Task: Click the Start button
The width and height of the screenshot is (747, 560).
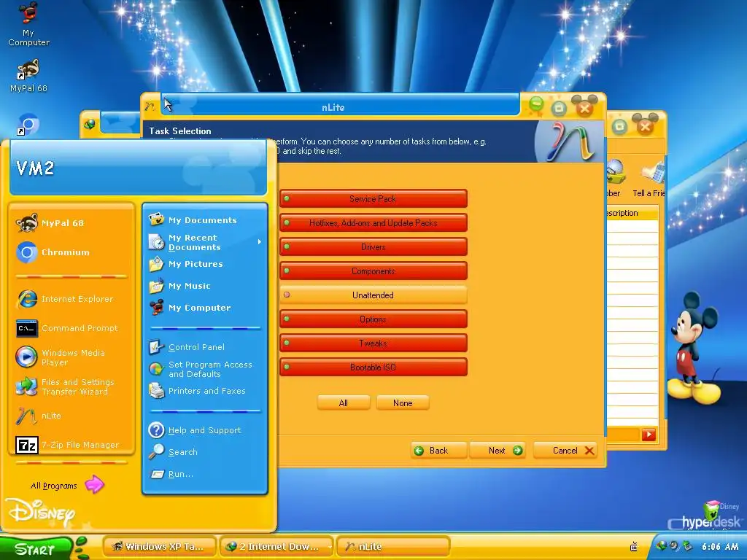Action: pyautogui.click(x=36, y=548)
